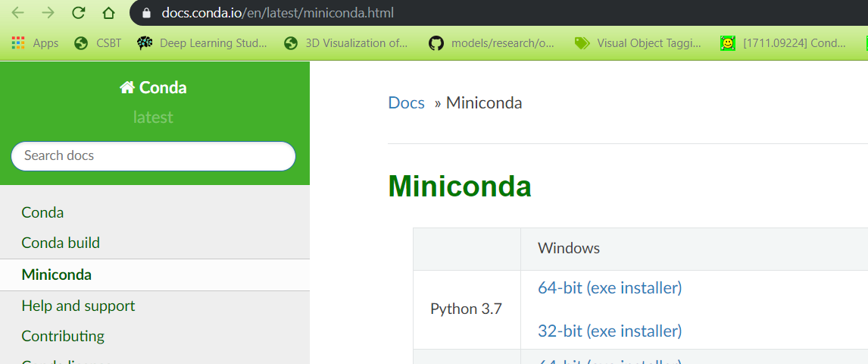Open the Visual Object Tagging bookmark

[x=639, y=42]
